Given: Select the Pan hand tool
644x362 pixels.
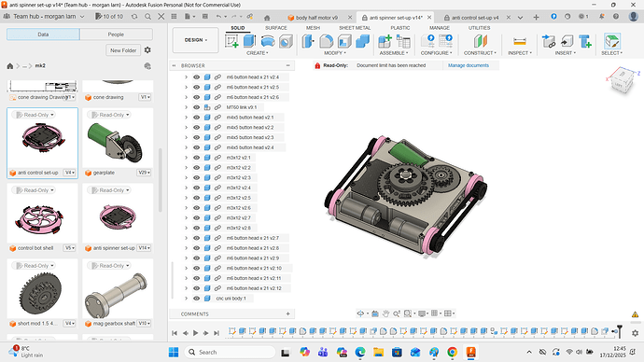Looking at the screenshot, I should (x=385, y=313).
